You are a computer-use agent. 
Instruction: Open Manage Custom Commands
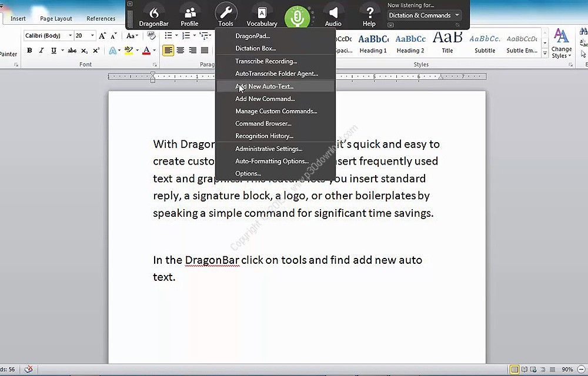coord(275,111)
